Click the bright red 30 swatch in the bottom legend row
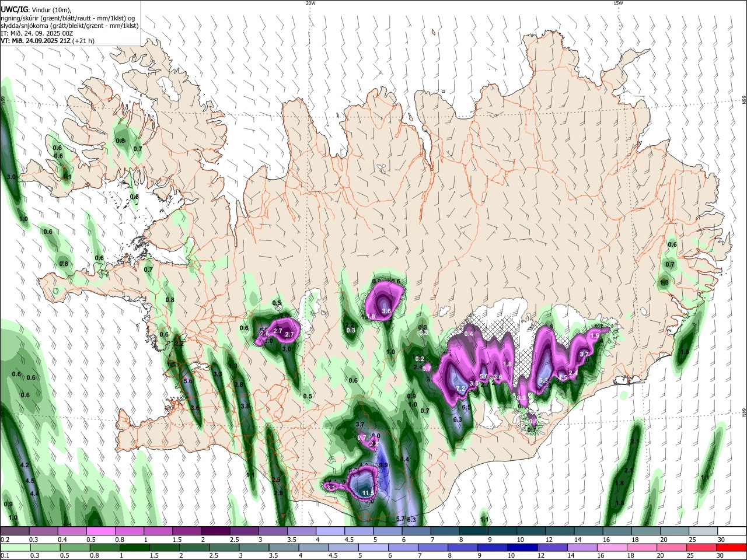This screenshot has width=747, height=560. (732, 547)
